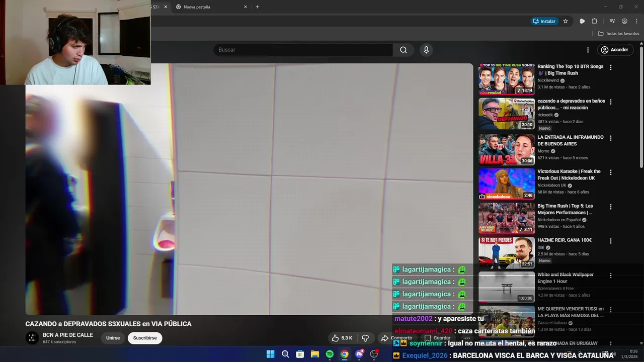
Task: Open Windows taskbar search
Action: pos(285,354)
